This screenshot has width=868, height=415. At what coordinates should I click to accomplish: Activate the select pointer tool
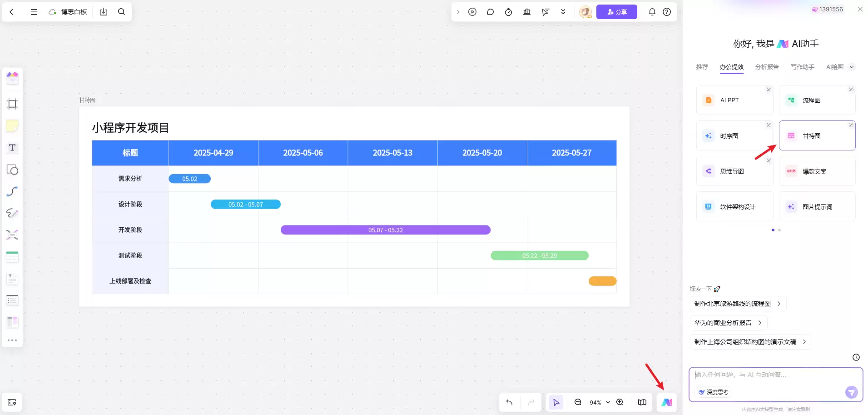[556, 402]
